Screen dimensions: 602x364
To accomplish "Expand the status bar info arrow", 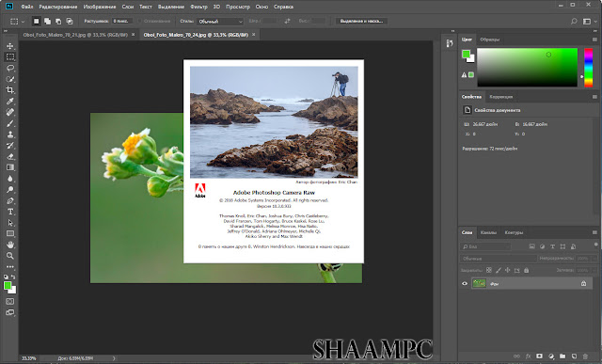I will [x=114, y=358].
